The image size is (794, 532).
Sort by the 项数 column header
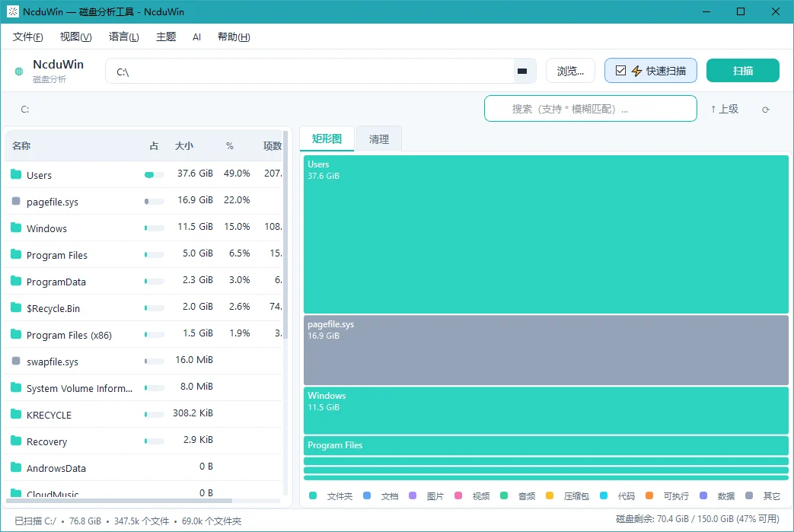pos(273,146)
